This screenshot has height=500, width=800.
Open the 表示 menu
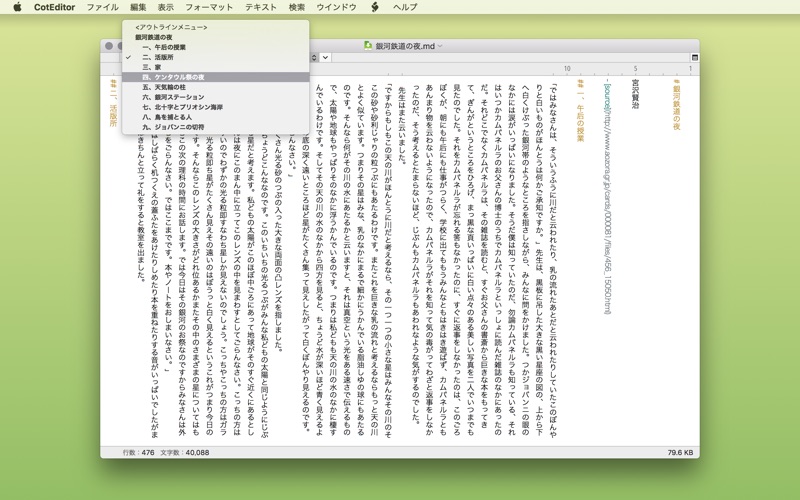[x=166, y=7]
